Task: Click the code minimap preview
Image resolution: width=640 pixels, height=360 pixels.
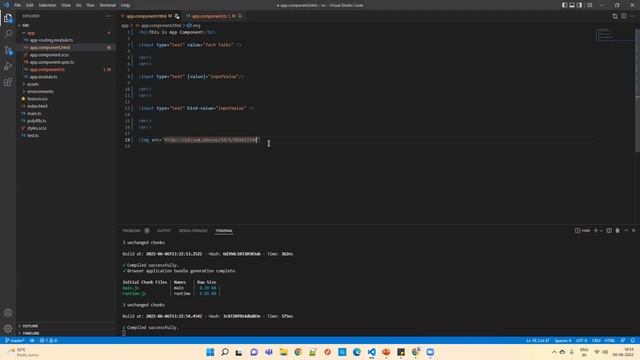Action: (615, 34)
